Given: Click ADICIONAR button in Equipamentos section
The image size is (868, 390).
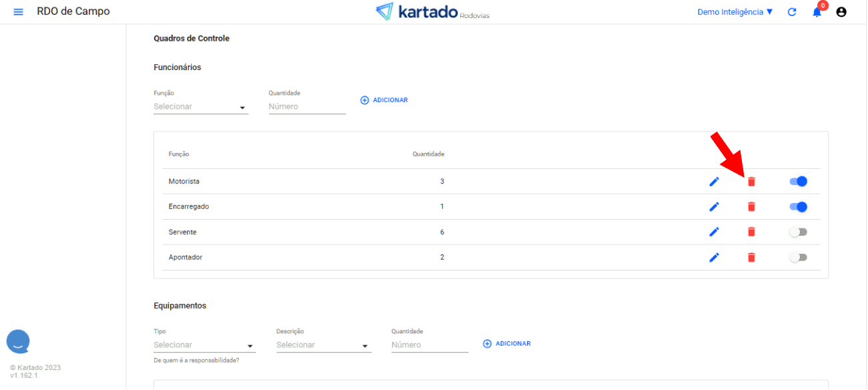Looking at the screenshot, I should [x=507, y=344].
